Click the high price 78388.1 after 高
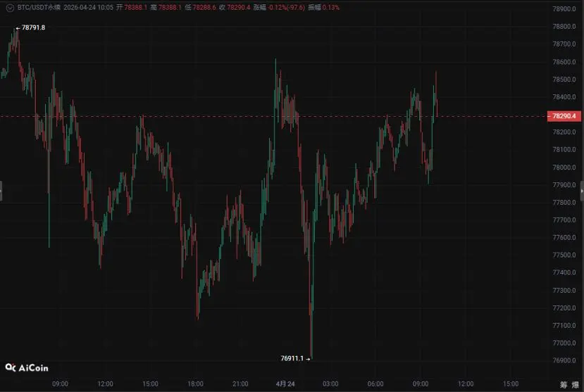Screen dimensions: 584x392 click(170, 8)
